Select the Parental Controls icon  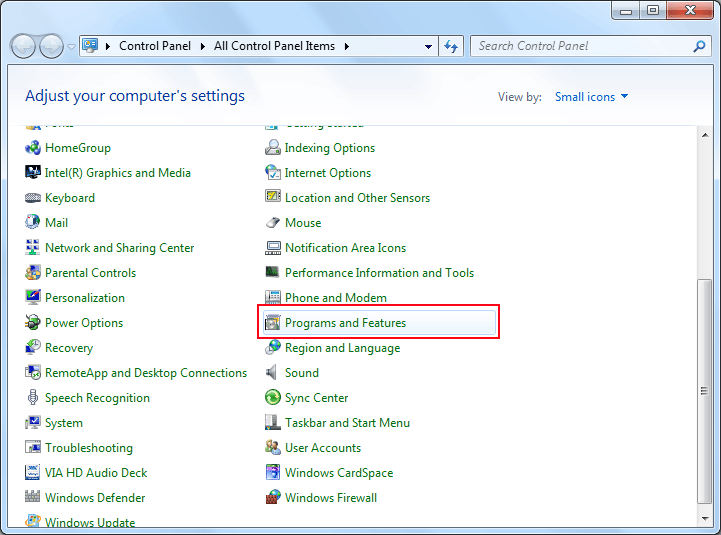pyautogui.click(x=33, y=273)
